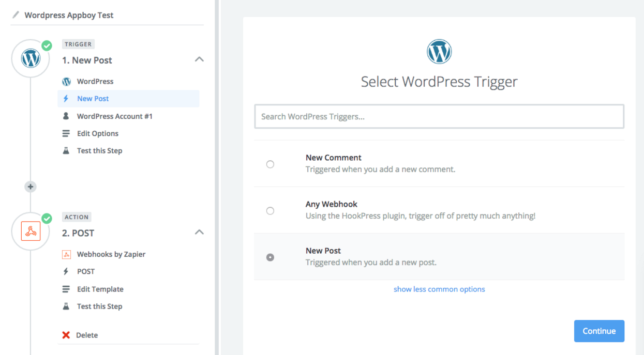This screenshot has height=355, width=644.
Task: Select the New Comment trigger radio button
Action: click(x=270, y=164)
